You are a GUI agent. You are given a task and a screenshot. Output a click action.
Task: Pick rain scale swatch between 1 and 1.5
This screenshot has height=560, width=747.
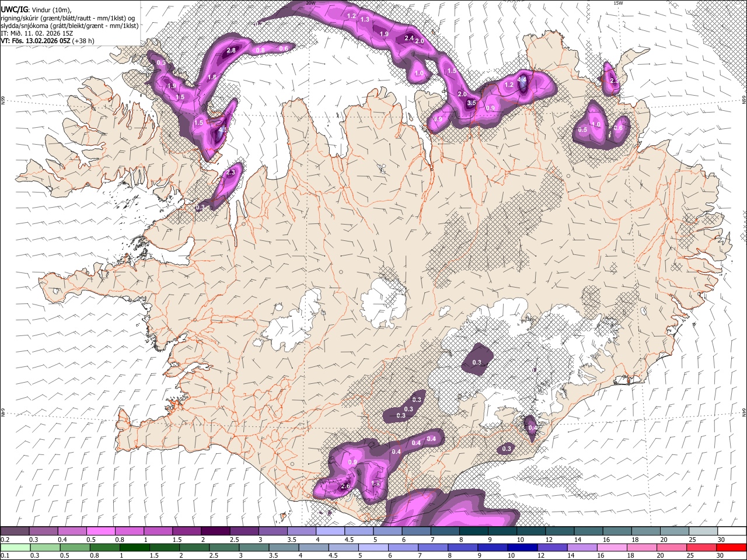[x=135, y=547]
